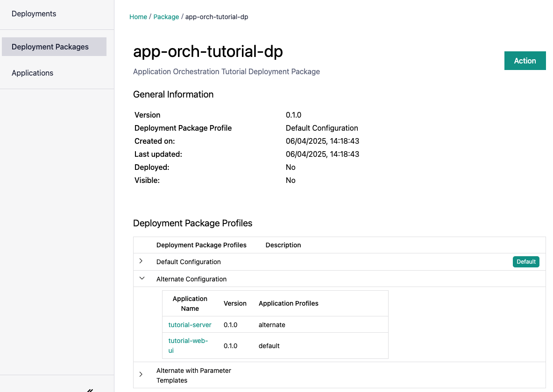
Task: Expand the Default Configuration row chevron
Action: pyautogui.click(x=141, y=261)
